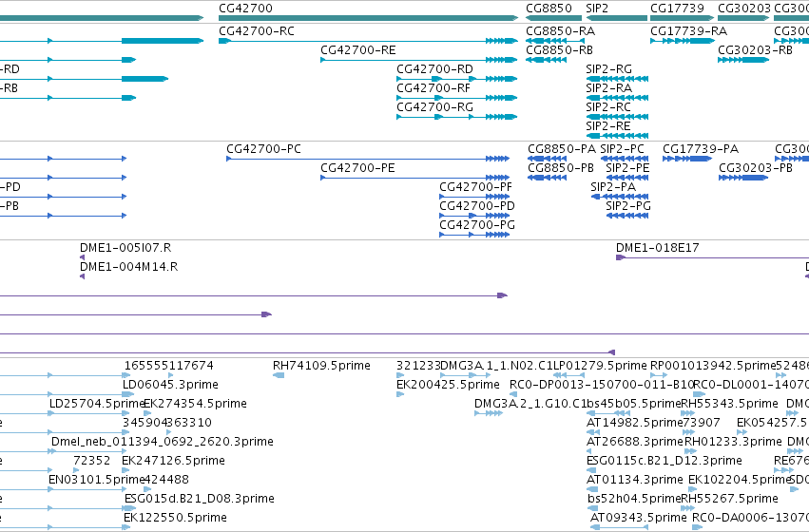809x532 pixels.
Task: Click protein CG8850-PB
Action: [547, 178]
